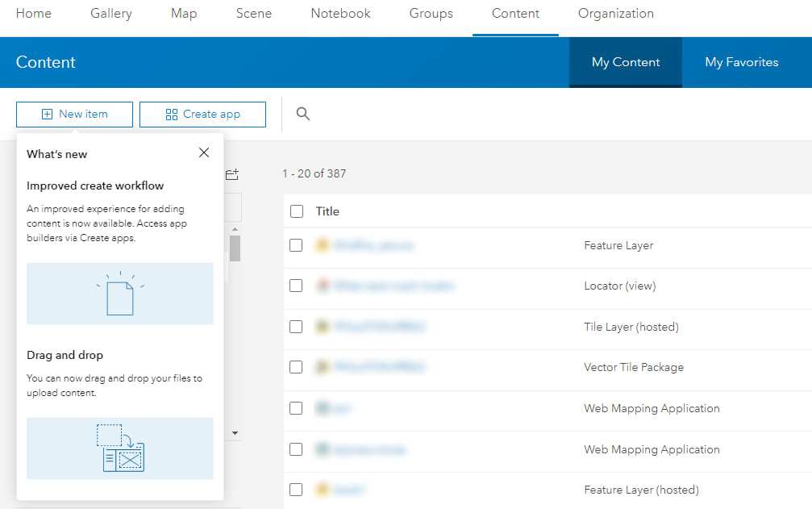
Task: Open the Notebook tab
Action: click(341, 14)
